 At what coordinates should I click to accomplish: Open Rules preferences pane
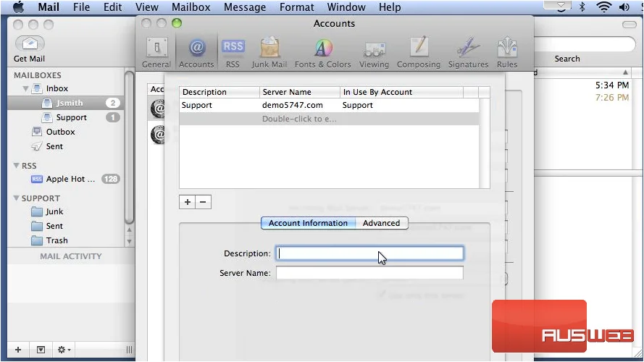(x=507, y=53)
